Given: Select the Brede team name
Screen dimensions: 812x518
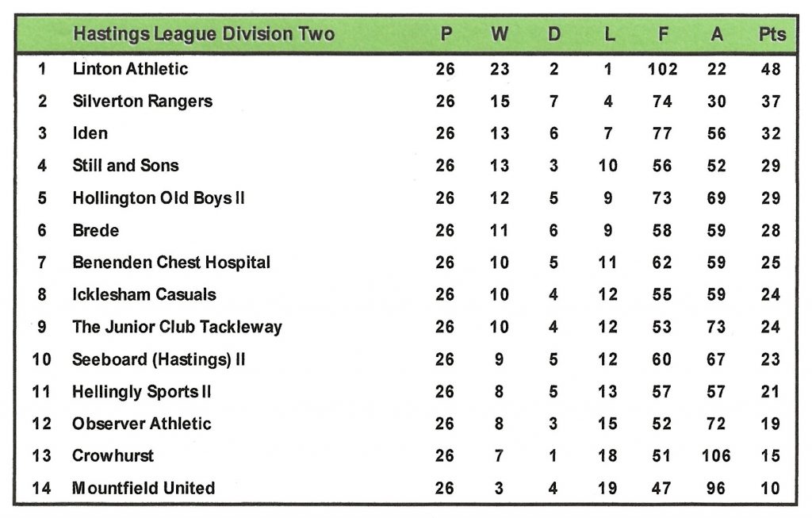Looking at the screenshot, I should 95,231.
